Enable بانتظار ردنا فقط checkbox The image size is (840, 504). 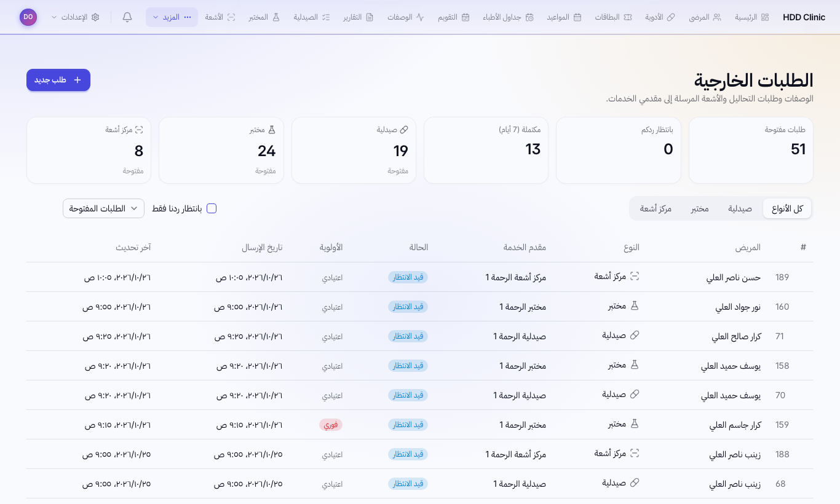click(x=212, y=208)
